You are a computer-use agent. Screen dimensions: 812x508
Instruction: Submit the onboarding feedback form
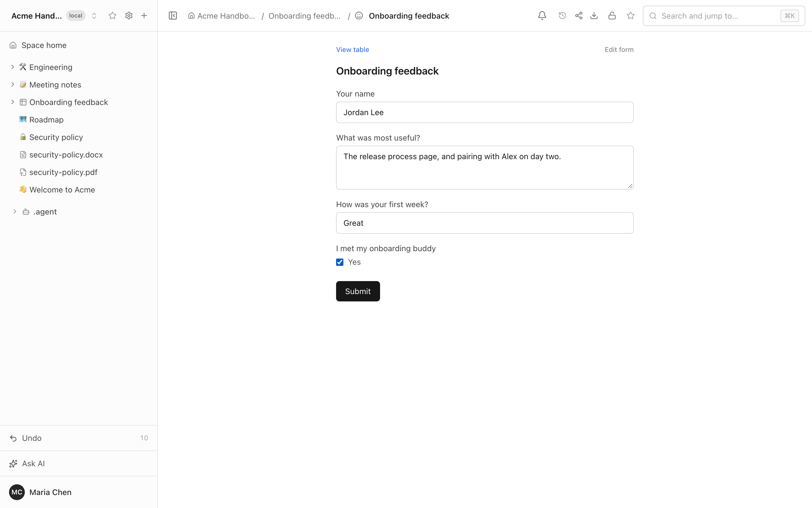[358, 291]
